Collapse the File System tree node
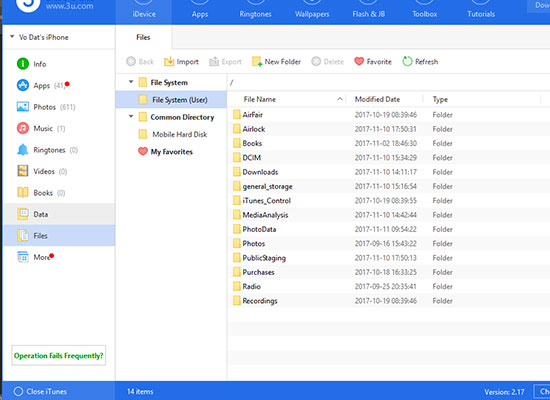Viewport: 550px width, 400px height. [x=131, y=82]
